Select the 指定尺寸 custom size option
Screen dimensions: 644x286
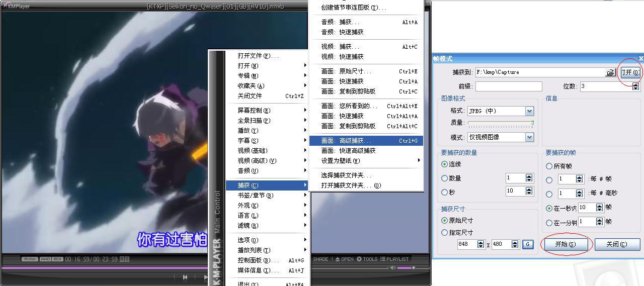(x=444, y=233)
